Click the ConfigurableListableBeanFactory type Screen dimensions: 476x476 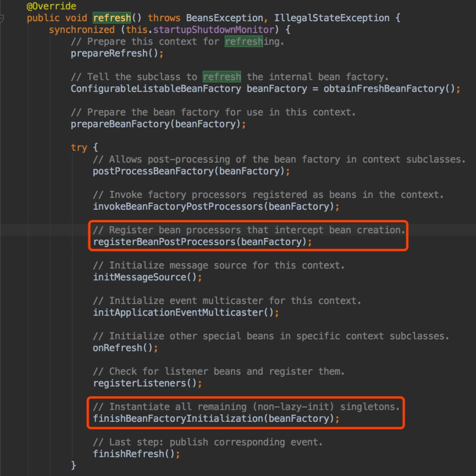point(156,89)
